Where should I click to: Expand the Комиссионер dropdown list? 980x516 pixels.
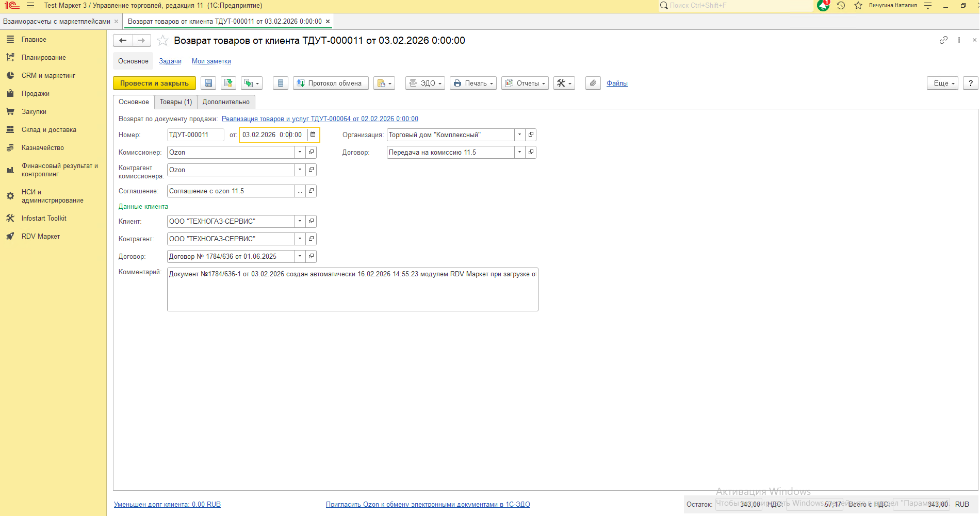point(300,153)
